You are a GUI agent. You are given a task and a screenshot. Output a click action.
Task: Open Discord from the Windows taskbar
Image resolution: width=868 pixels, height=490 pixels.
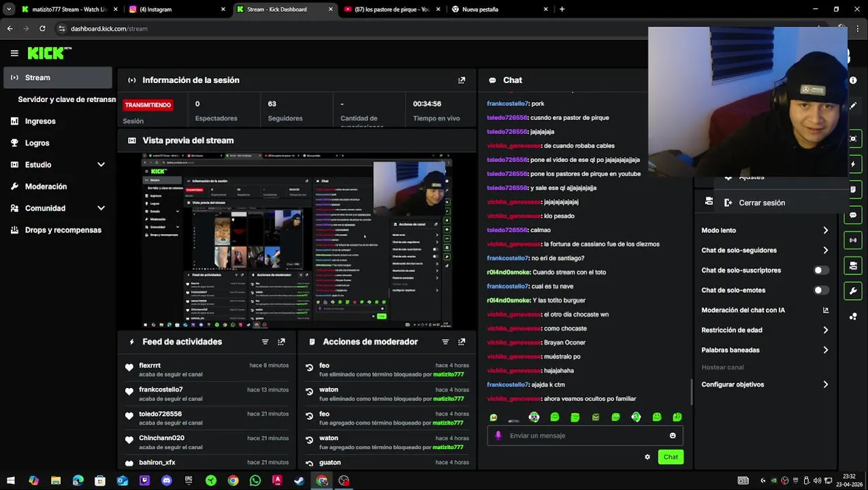(167, 480)
